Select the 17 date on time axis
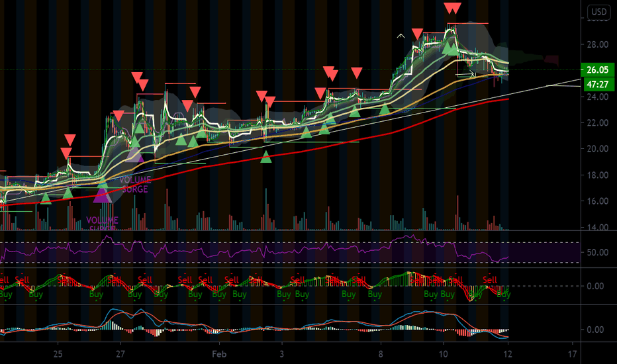This screenshot has height=364, width=617. [x=572, y=354]
